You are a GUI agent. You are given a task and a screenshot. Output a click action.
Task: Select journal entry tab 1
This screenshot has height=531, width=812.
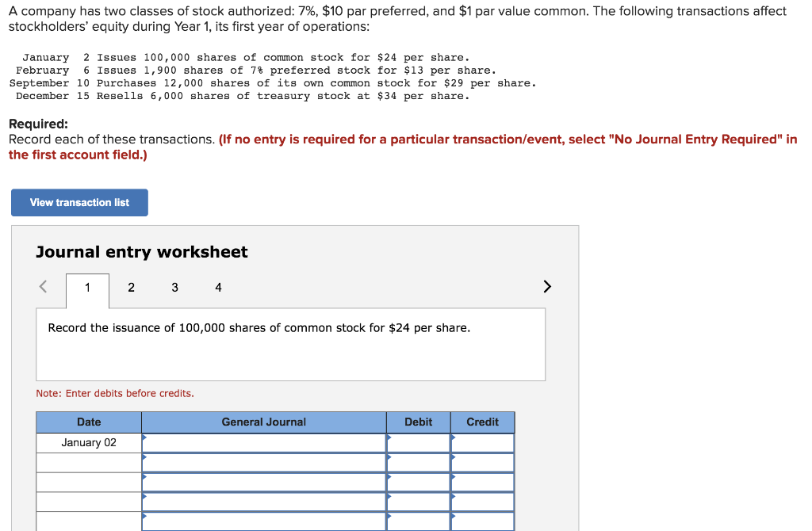click(87, 288)
